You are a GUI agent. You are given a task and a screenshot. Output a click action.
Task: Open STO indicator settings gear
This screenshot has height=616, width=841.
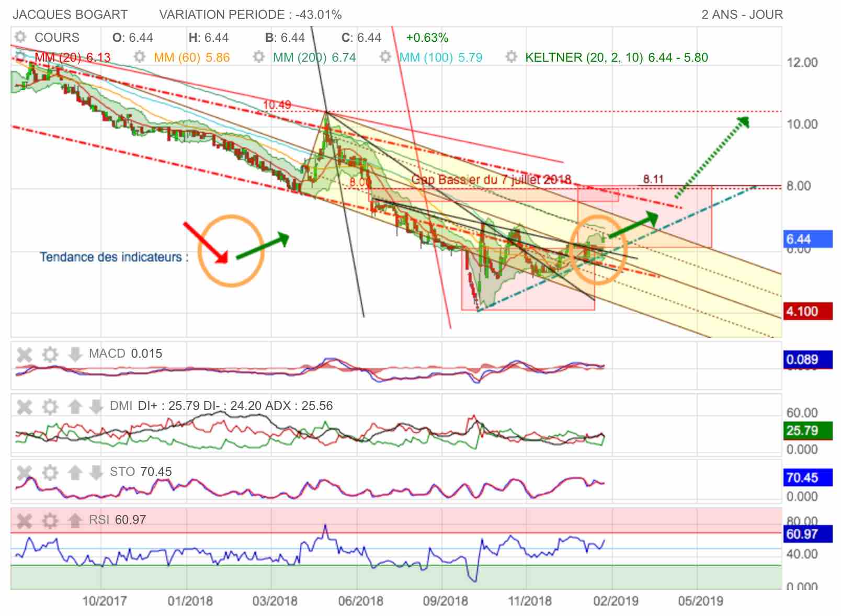pyautogui.click(x=50, y=473)
